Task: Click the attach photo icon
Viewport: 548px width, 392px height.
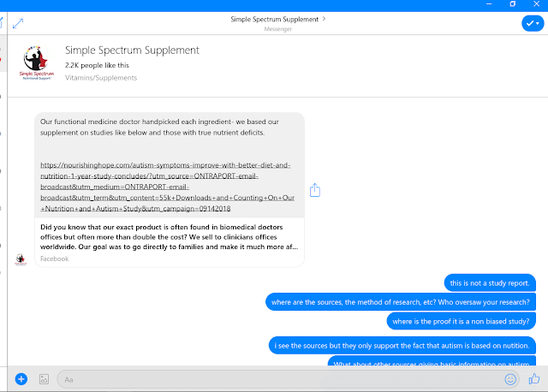Action: pyautogui.click(x=44, y=378)
